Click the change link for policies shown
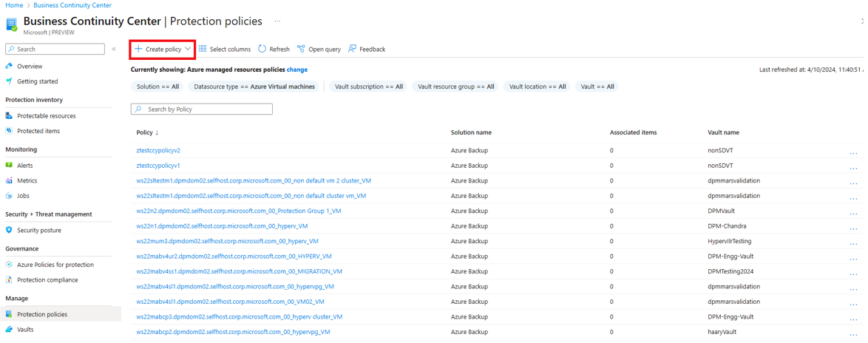The image size is (868, 343). (297, 69)
